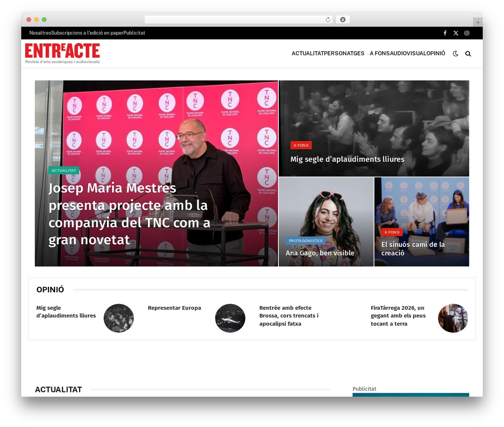Read 'El sinuós camí de la creació'

coord(413,249)
